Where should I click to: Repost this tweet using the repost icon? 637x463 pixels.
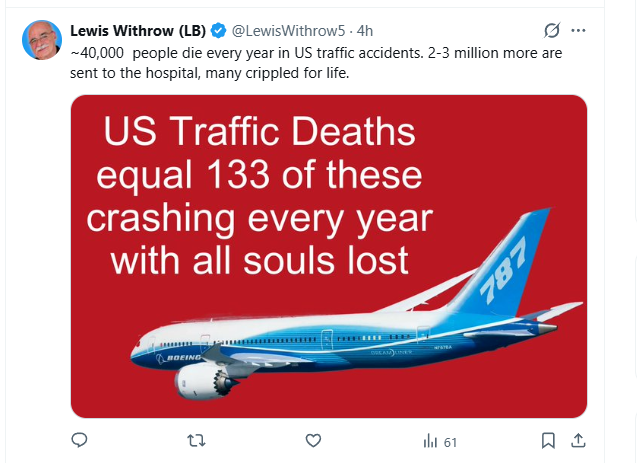point(197,440)
